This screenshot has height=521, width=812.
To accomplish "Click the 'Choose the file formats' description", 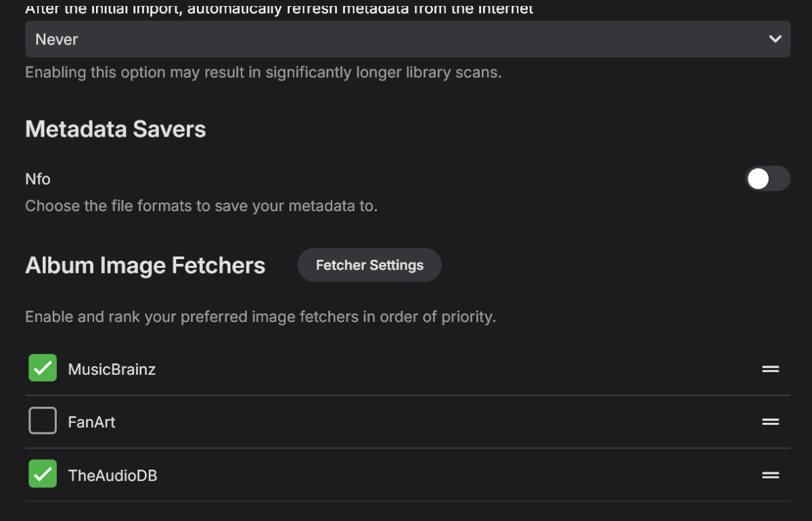I will click(201, 206).
